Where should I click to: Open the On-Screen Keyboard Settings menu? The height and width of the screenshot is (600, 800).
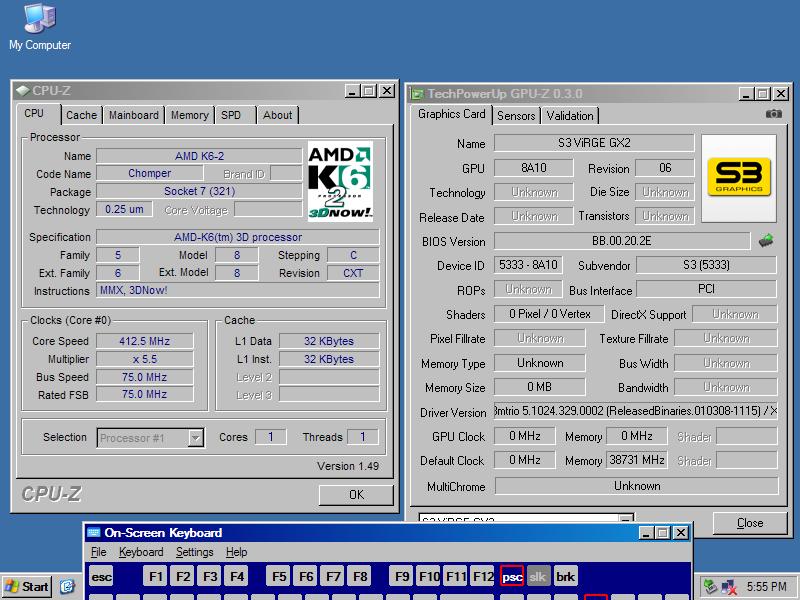pyautogui.click(x=194, y=552)
